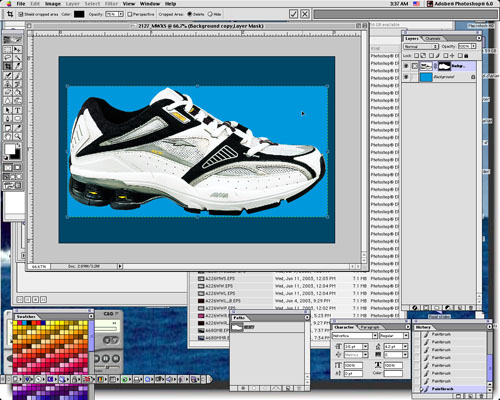
Task: Click the Color swatch in Character panel
Action: pyautogui.click(x=393, y=373)
